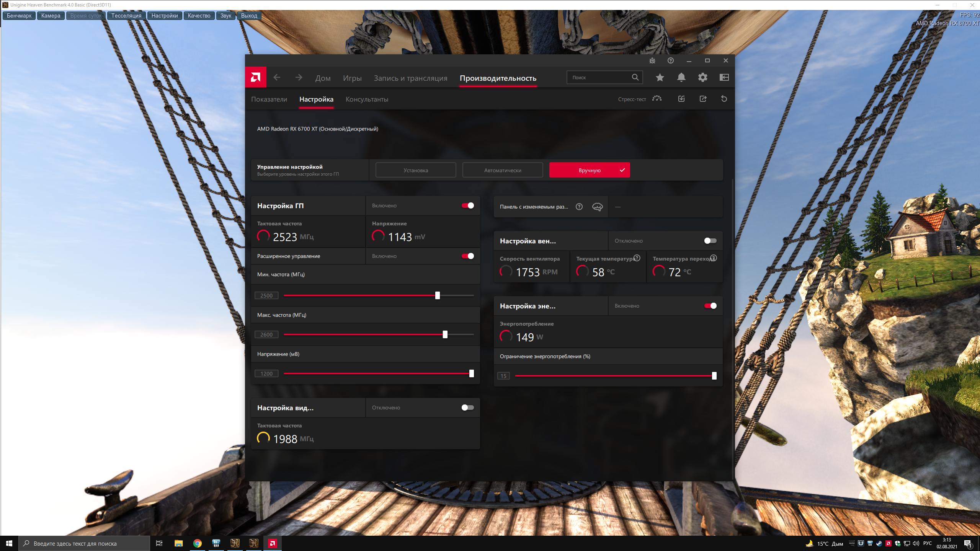980x551 pixels.
Task: Open the bug report icon
Action: 652,60
